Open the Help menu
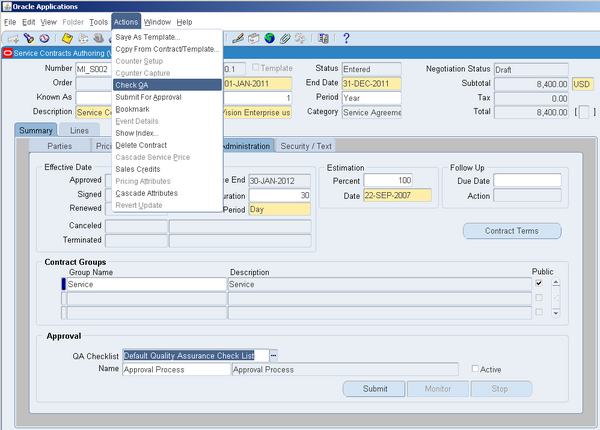 tap(184, 22)
